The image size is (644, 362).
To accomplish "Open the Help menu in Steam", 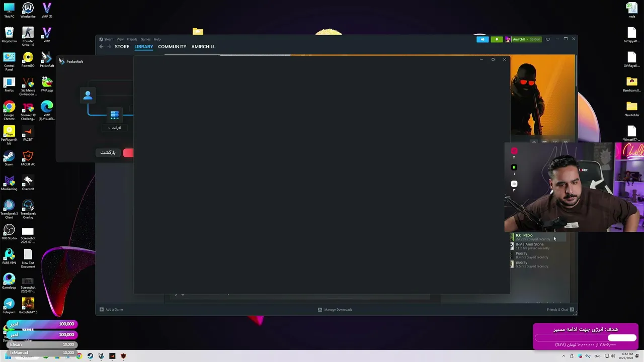I will pos(157,39).
